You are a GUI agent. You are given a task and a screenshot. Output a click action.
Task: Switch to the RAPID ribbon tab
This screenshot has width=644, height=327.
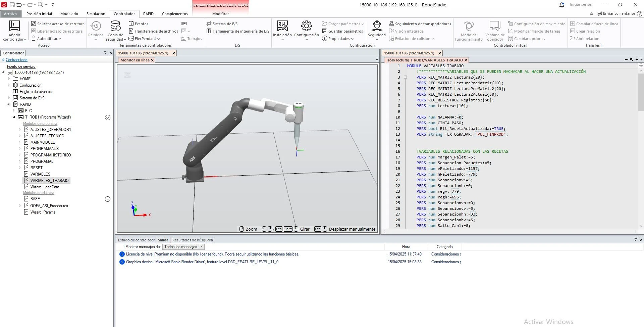tap(148, 14)
